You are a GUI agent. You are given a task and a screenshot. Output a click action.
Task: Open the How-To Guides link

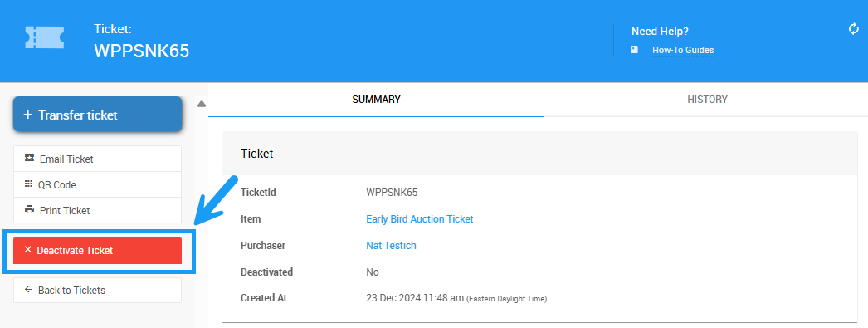coord(683,51)
